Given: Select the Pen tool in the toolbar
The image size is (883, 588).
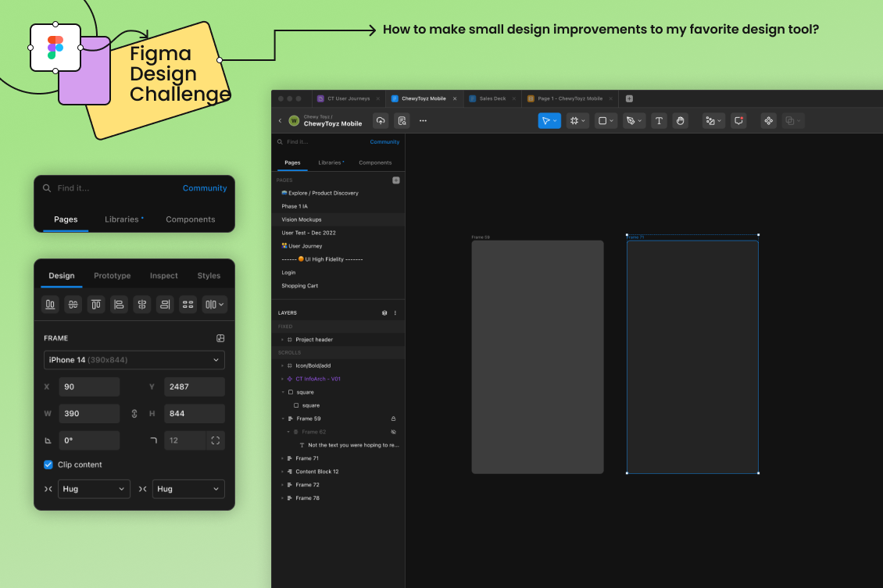Looking at the screenshot, I should click(x=634, y=120).
